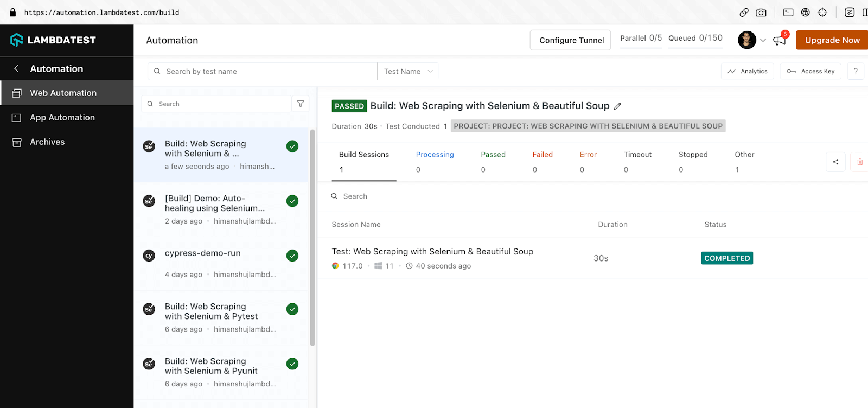Select the Error tab
The height and width of the screenshot is (408, 868).
pos(588,162)
